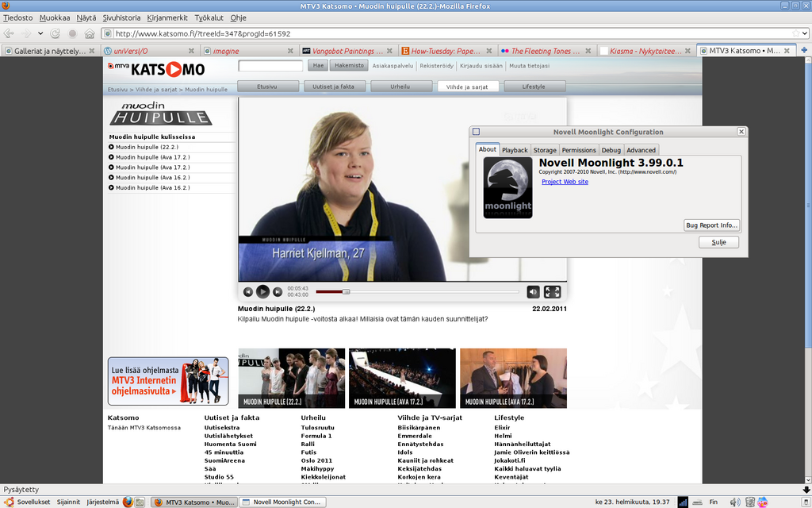Launch Firefox from the bottom panel launcher
Image resolution: width=812 pixels, height=508 pixels.
[x=128, y=502]
